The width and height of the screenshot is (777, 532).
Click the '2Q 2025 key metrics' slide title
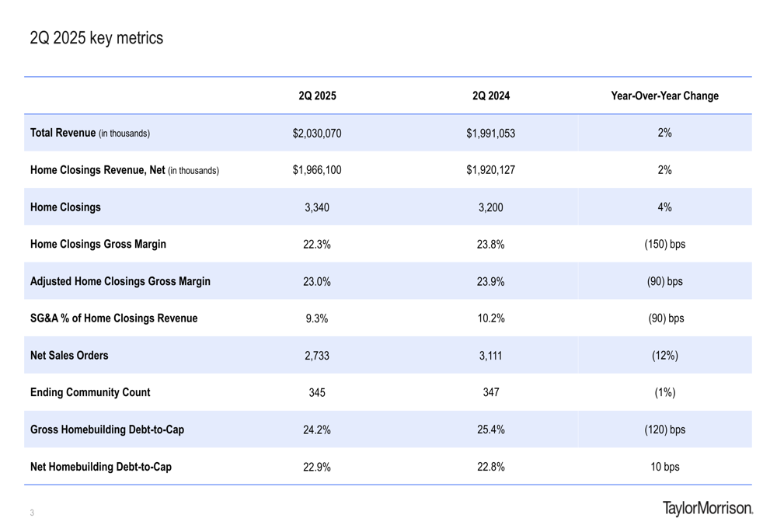(x=96, y=38)
